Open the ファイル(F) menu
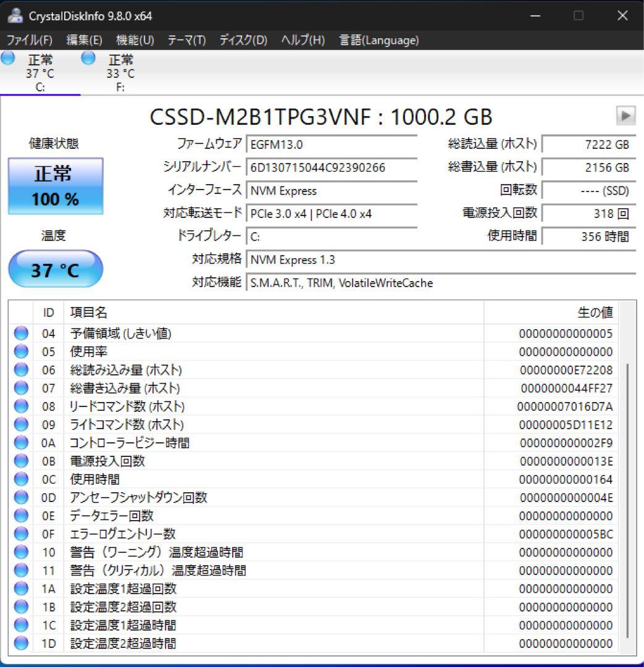Image resolution: width=644 pixels, height=667 pixels. coord(30,40)
